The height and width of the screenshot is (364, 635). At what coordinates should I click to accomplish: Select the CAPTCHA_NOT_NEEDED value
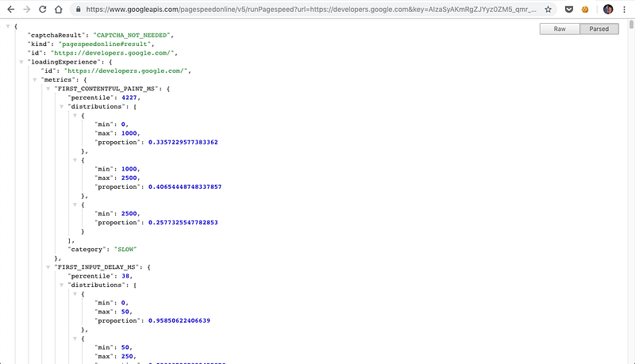[x=131, y=35]
